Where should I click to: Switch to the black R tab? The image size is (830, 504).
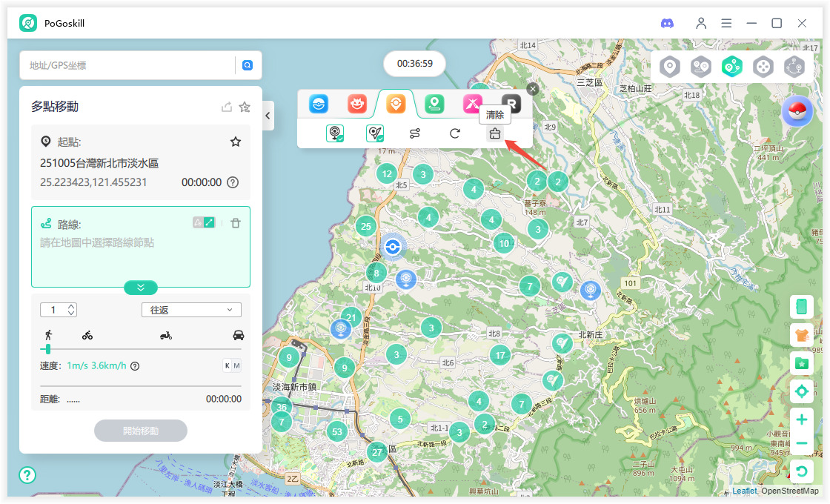pyautogui.click(x=511, y=104)
